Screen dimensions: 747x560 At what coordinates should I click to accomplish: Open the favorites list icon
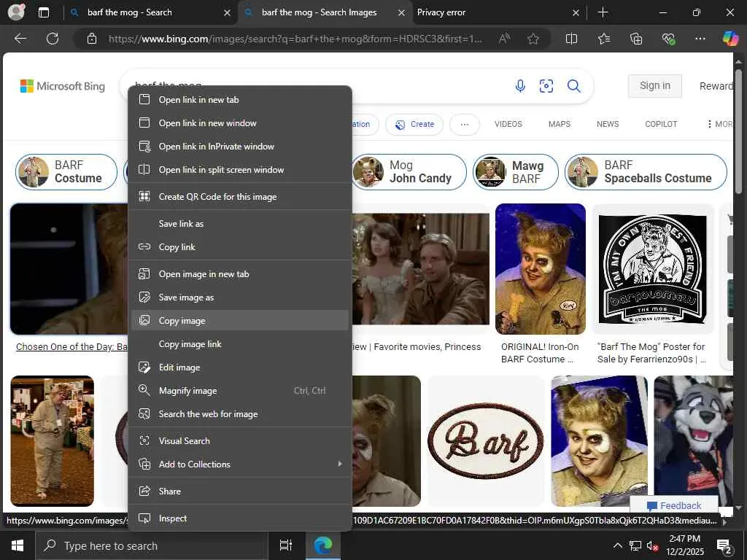click(x=603, y=39)
